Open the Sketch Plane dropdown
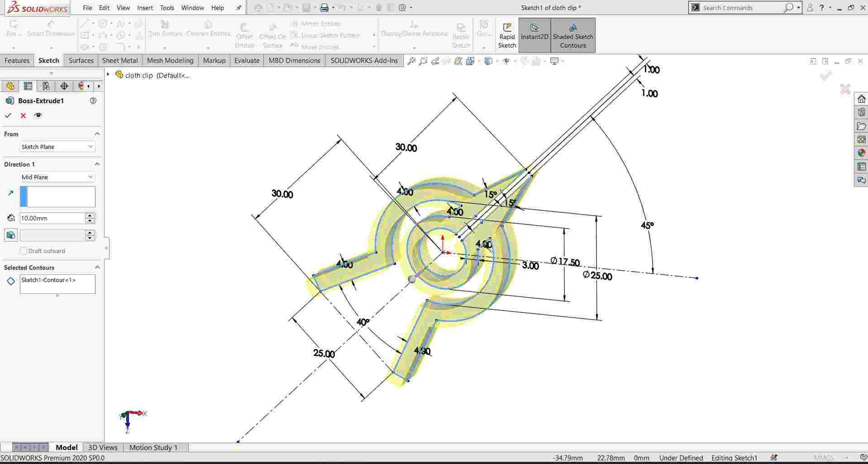This screenshot has height=464, width=868. (57, 147)
